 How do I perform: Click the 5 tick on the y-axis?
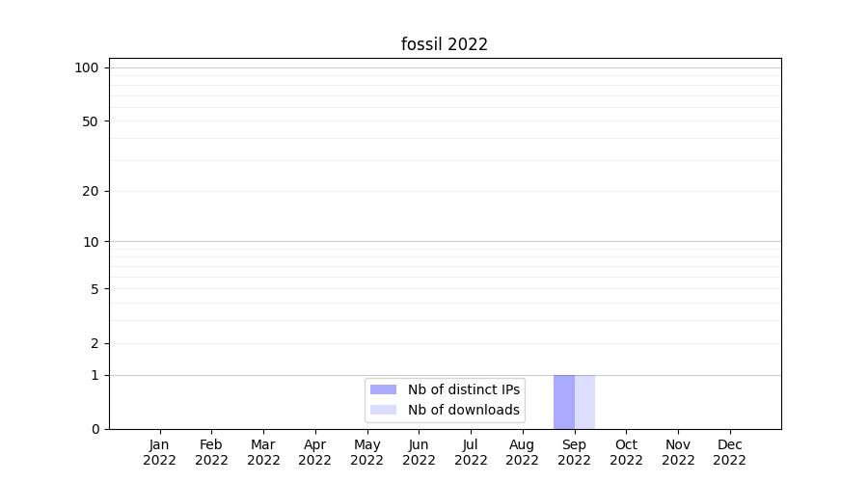pyautogui.click(x=95, y=288)
